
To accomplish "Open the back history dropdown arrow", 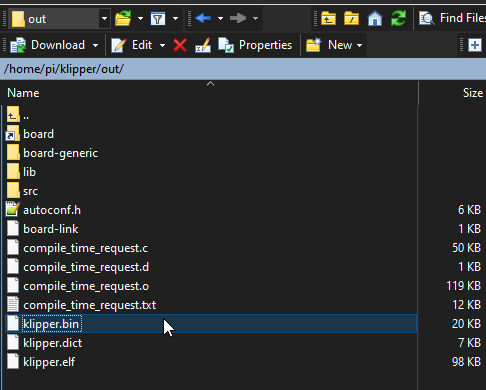I will [x=220, y=18].
